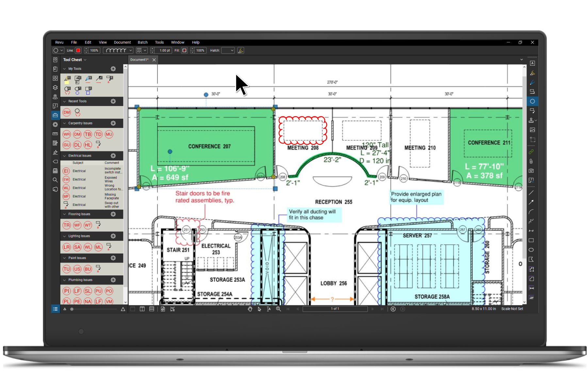Collapse the Carpentry Issues section
This screenshot has width=588, height=385.
[x=64, y=123]
